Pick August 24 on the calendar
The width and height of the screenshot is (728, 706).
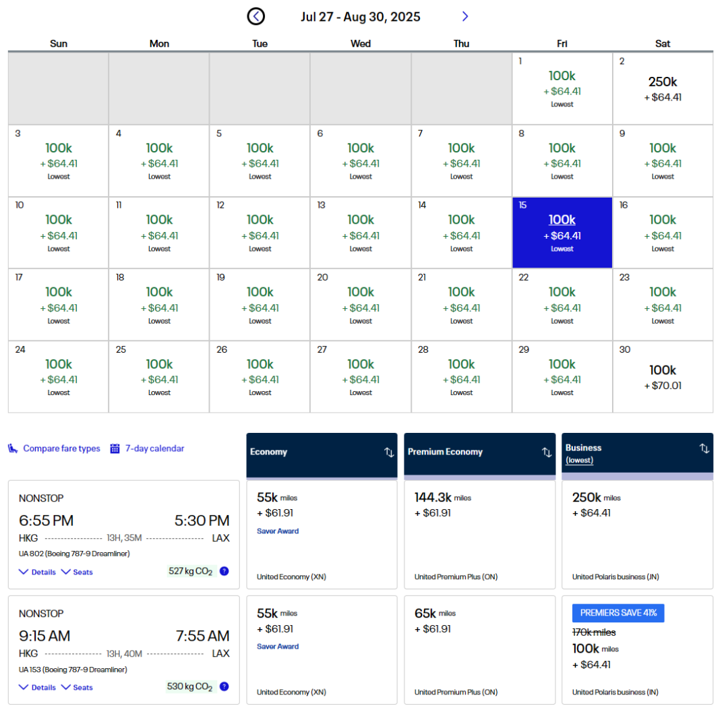(x=59, y=377)
